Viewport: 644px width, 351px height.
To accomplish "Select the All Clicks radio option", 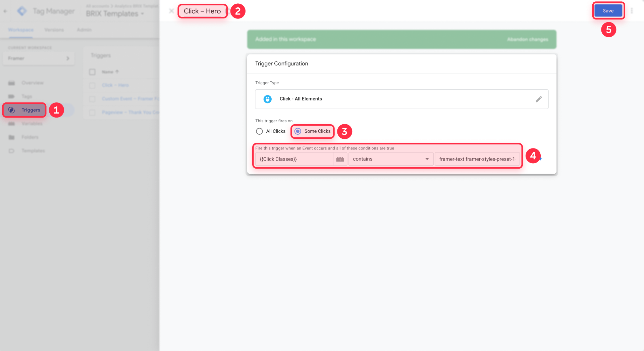I will tap(259, 131).
